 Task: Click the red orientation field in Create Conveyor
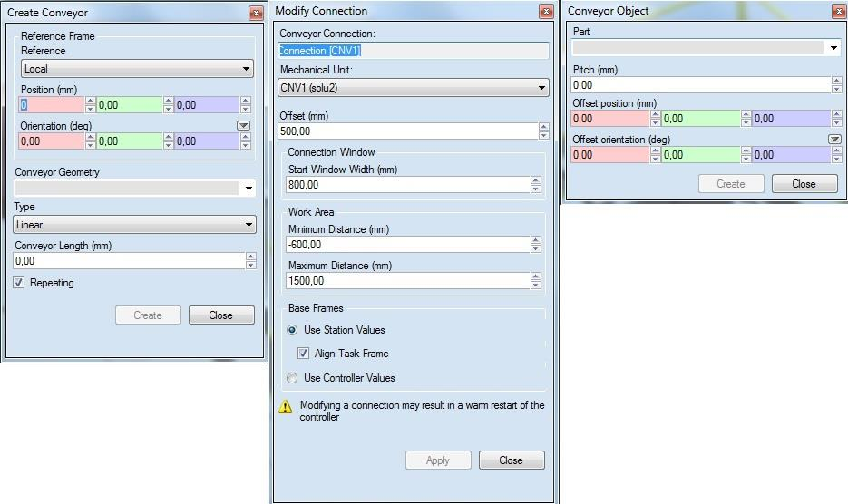[52, 141]
